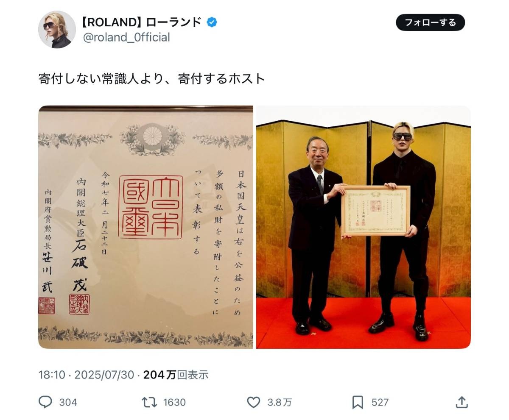Image resolution: width=509 pixels, height=420 pixels.
Task: Click the 304 reply count
Action: (x=68, y=402)
